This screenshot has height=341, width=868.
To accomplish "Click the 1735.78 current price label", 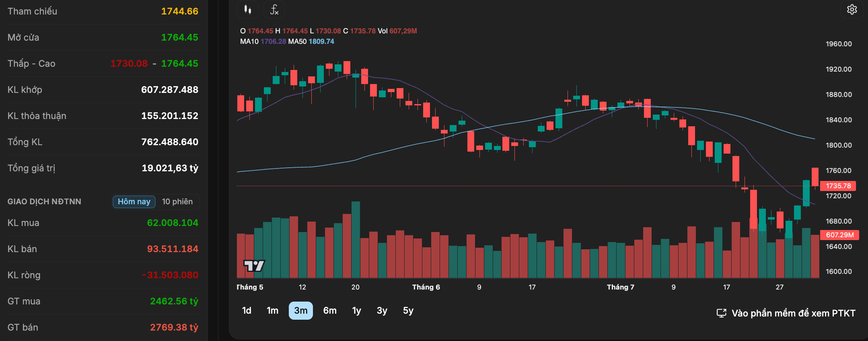I will pyautogui.click(x=838, y=186).
